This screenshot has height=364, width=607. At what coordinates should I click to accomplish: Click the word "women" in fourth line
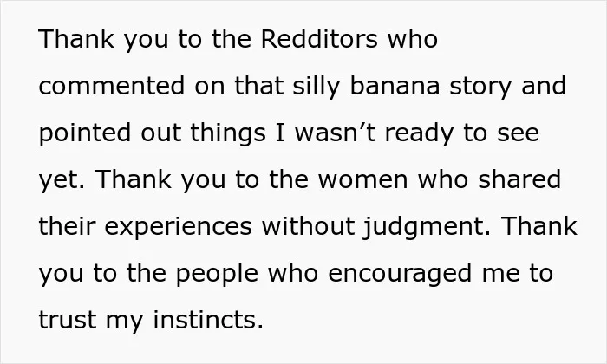click(x=363, y=180)
